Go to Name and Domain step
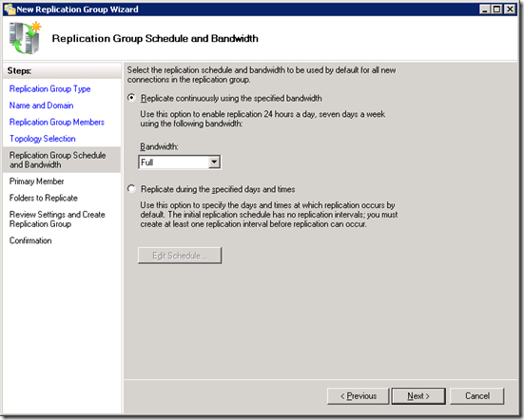 tap(42, 105)
